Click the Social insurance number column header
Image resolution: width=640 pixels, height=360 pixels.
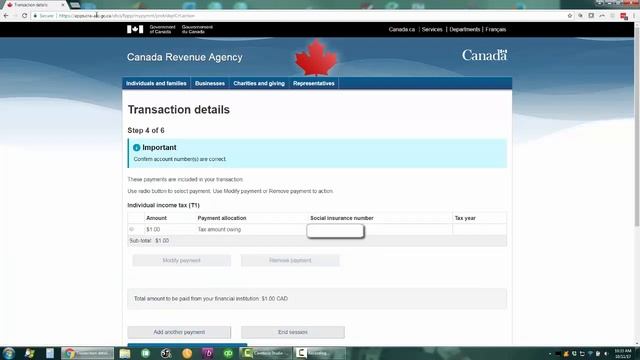pyautogui.click(x=342, y=218)
